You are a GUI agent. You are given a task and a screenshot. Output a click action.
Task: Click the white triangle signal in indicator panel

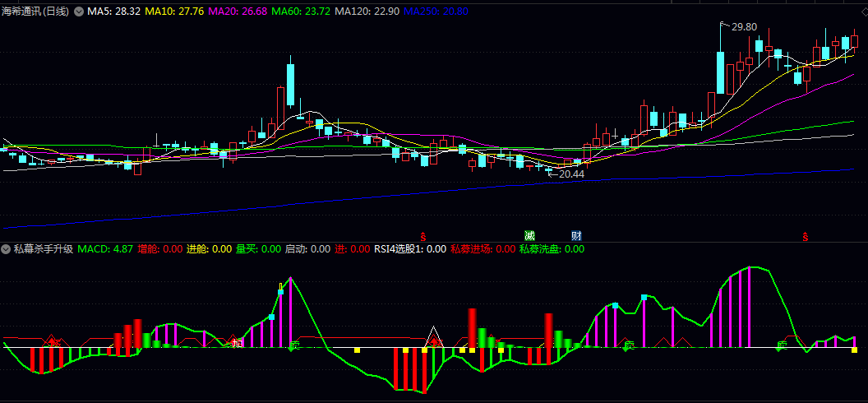(x=434, y=336)
